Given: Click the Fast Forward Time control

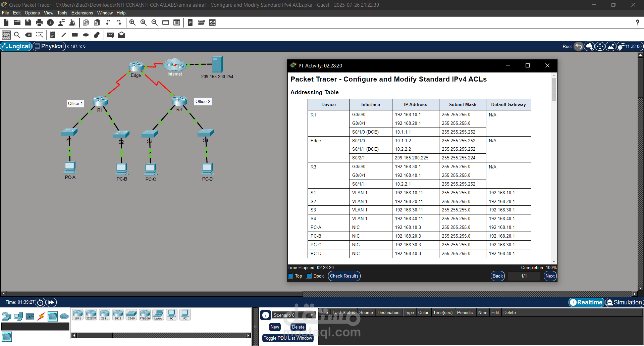Looking at the screenshot, I should [51, 302].
